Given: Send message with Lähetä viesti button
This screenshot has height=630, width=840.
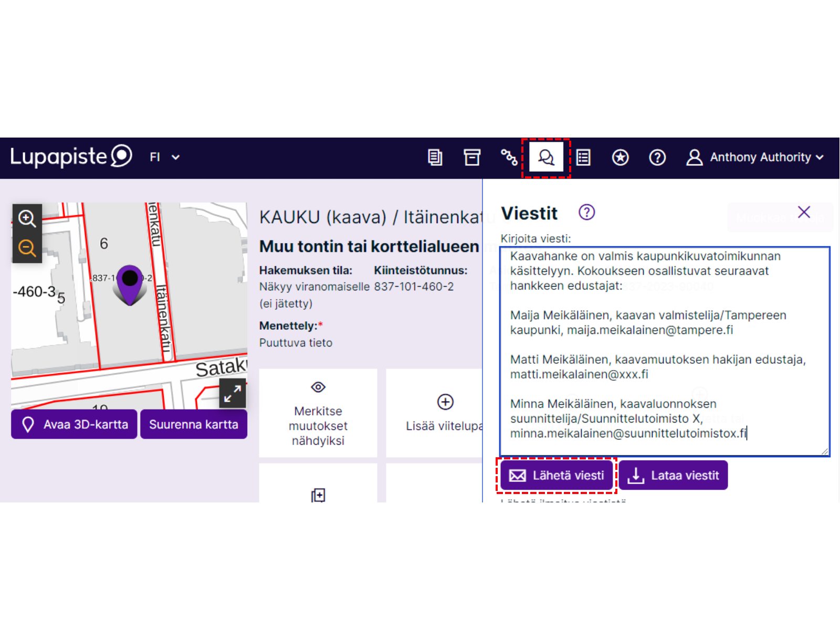Looking at the screenshot, I should click(556, 475).
